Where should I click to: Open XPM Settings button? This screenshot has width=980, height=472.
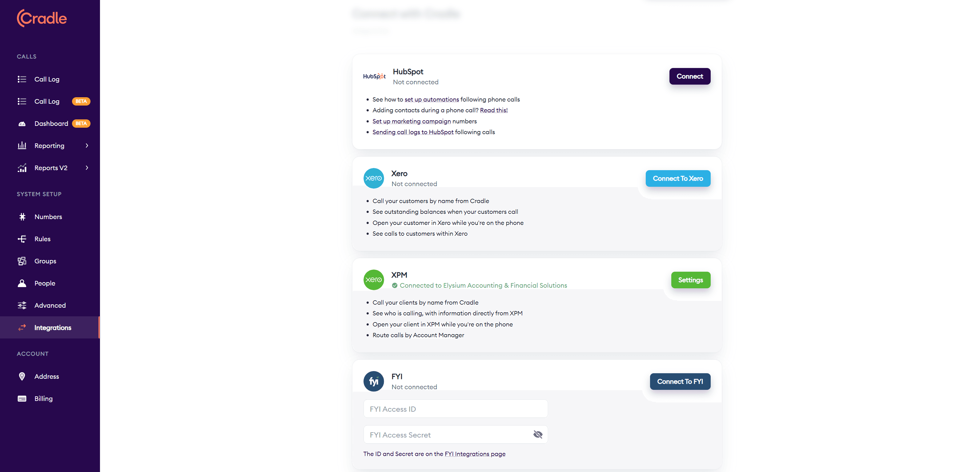690,280
